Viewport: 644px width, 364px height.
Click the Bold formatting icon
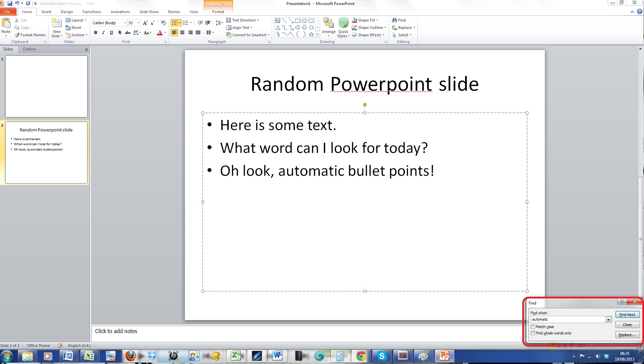pyautogui.click(x=96, y=33)
